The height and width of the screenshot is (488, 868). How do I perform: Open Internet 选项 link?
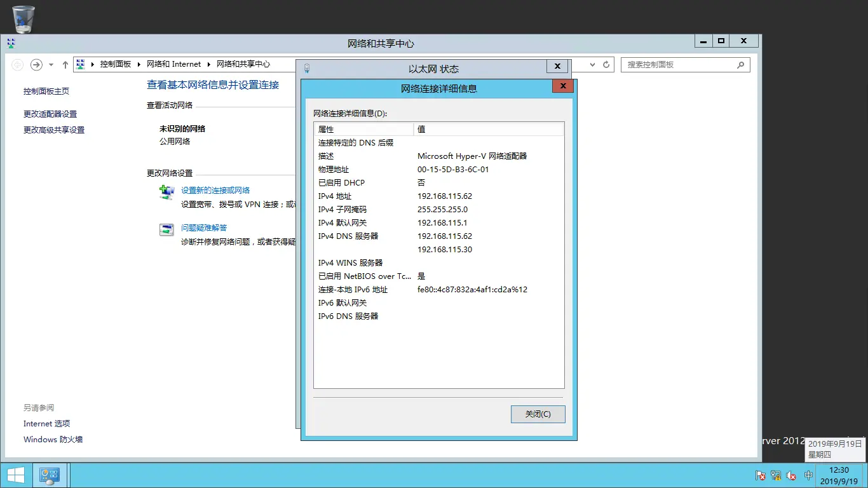[46, 424]
